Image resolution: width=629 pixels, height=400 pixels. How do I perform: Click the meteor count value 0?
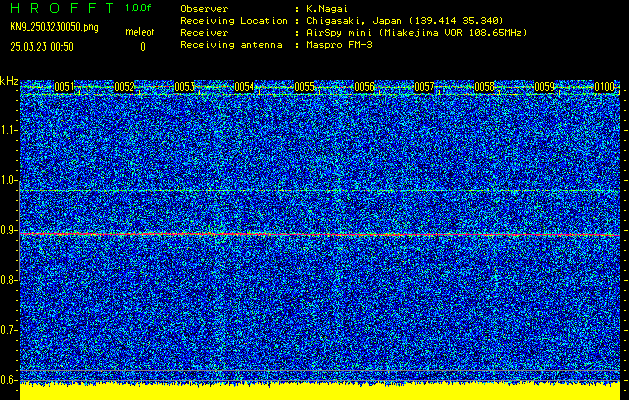click(x=143, y=47)
